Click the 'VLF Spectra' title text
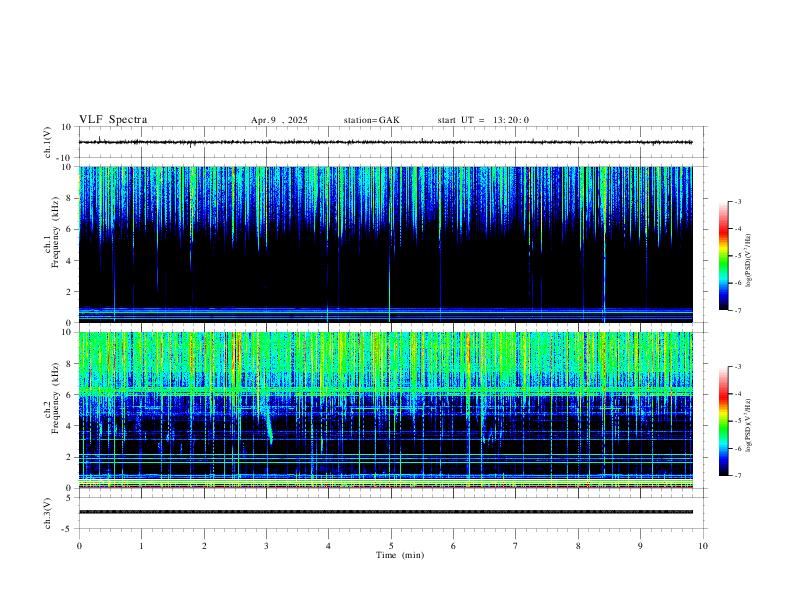This screenshot has width=792, height=612. tap(113, 120)
